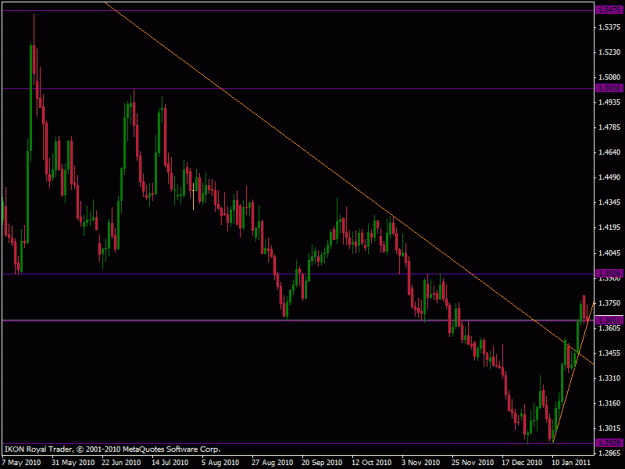Screen dimensions: 625x469
Task: Click the 20 Sep 2010 date label
Action: tap(322, 463)
